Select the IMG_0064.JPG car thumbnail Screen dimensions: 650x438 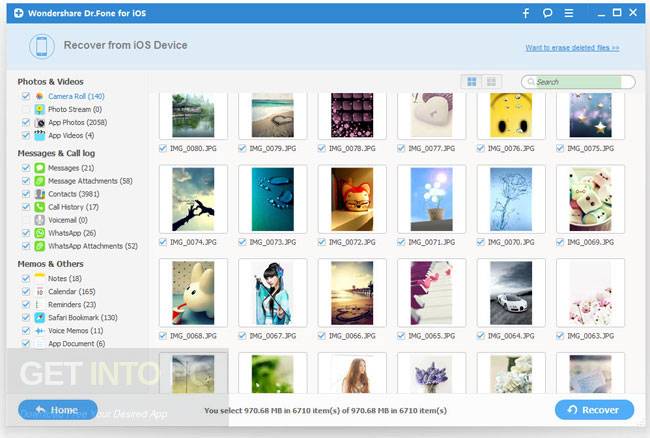[x=511, y=293]
